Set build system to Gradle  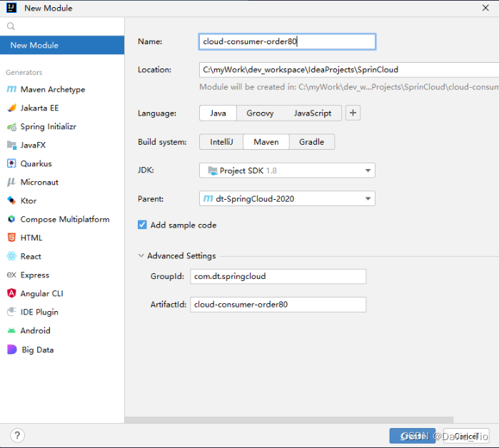click(311, 142)
